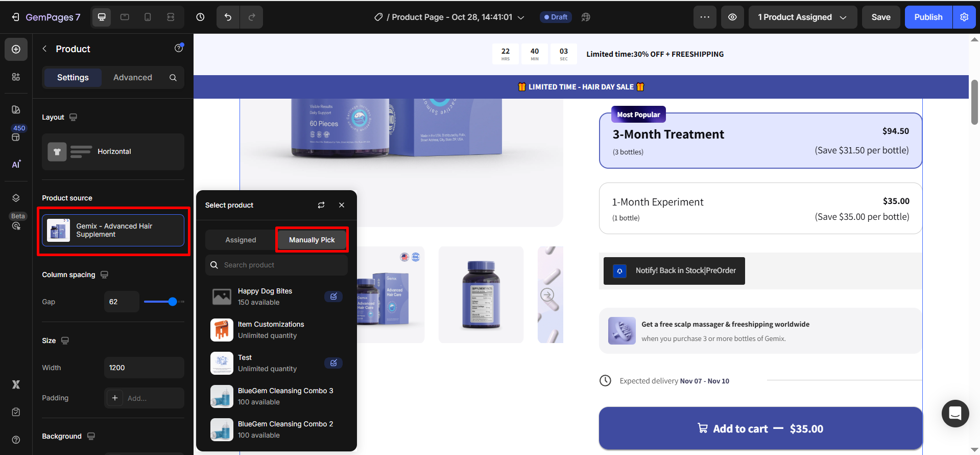Open the 1 Product Assigned dropdown
The height and width of the screenshot is (455, 980).
802,17
